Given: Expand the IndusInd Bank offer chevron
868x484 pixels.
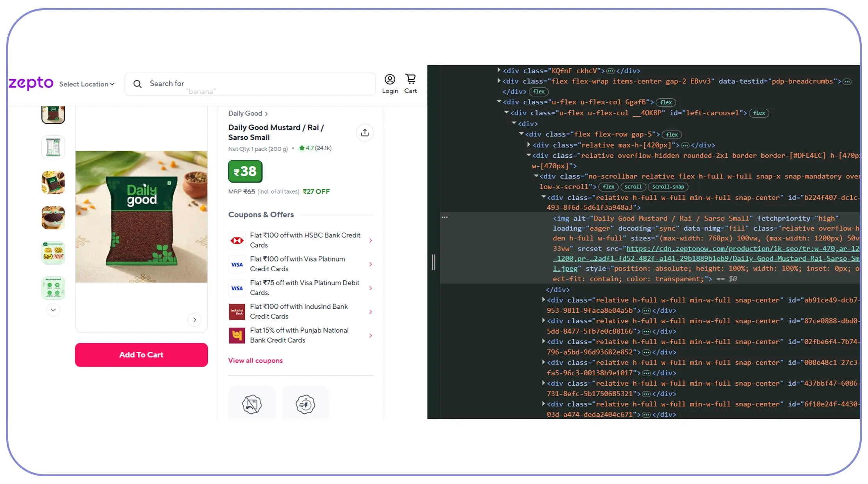Looking at the screenshot, I should click(371, 312).
